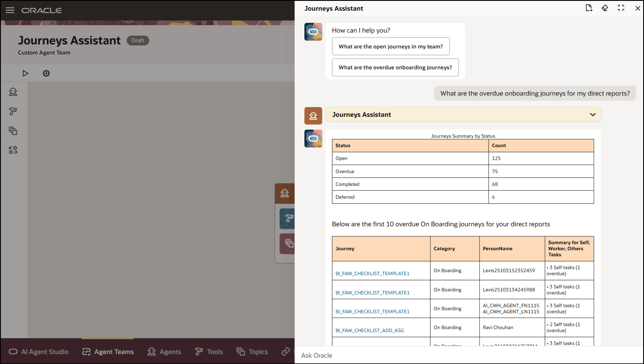644x364 pixels.
Task: Open agent team settings with the gear icon
Action: (x=46, y=73)
